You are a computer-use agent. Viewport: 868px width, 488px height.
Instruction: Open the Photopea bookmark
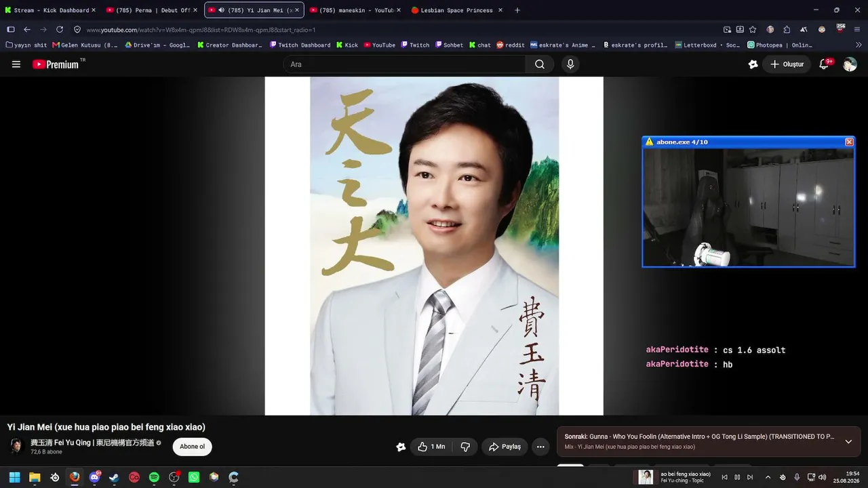780,45
